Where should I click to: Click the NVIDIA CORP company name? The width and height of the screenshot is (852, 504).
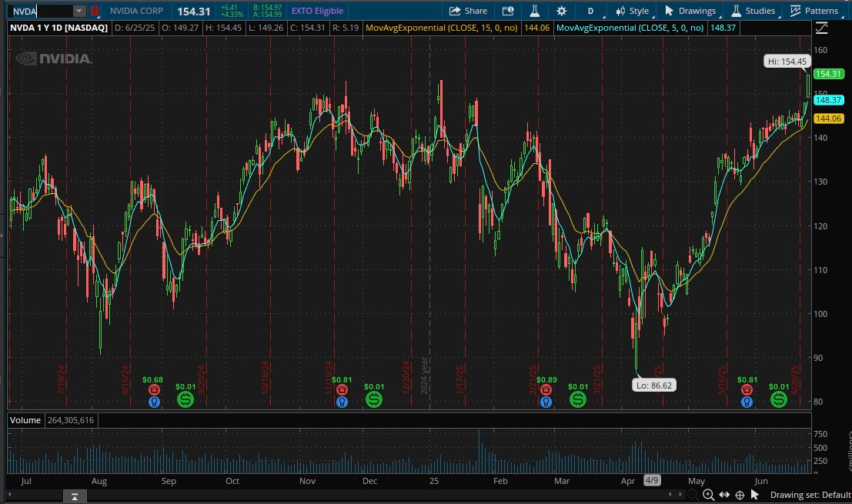pos(136,11)
